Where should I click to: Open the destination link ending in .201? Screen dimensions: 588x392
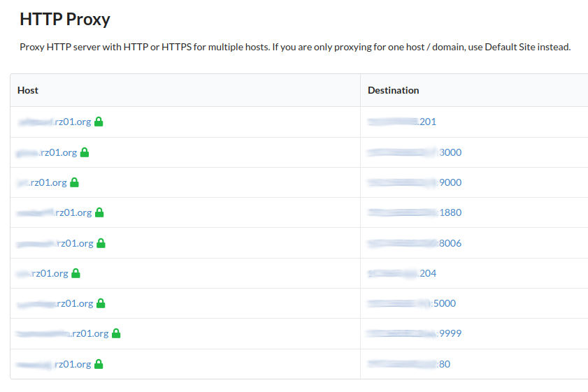coord(402,122)
